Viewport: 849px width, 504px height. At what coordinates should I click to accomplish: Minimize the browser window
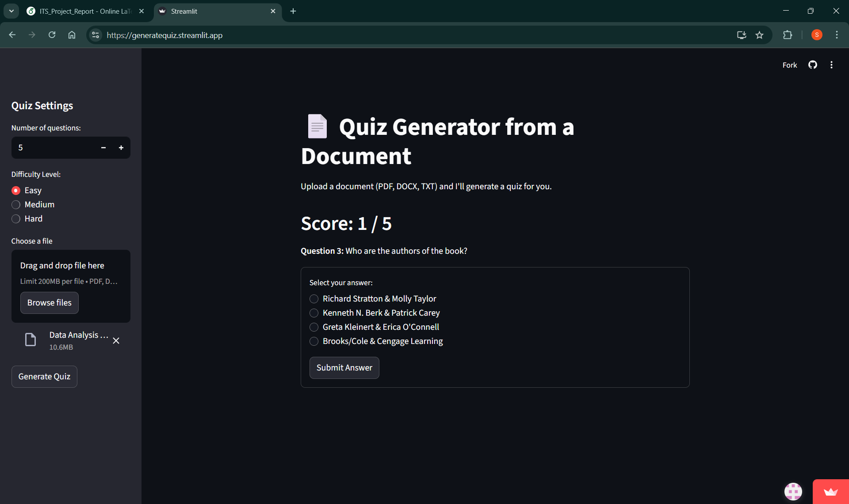pyautogui.click(x=786, y=11)
